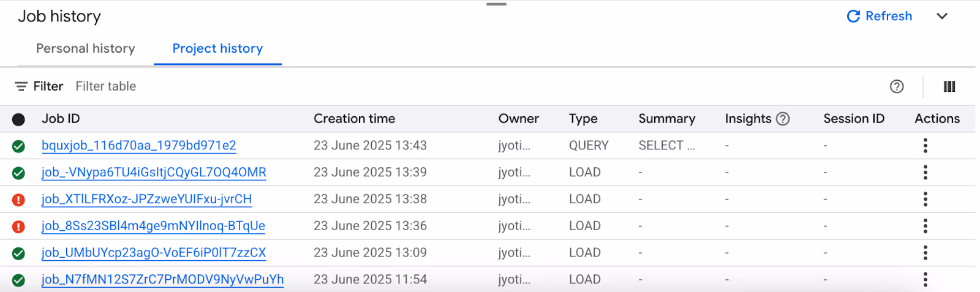The height and width of the screenshot is (292, 980).
Task: Click the Job history title
Action: (x=59, y=17)
